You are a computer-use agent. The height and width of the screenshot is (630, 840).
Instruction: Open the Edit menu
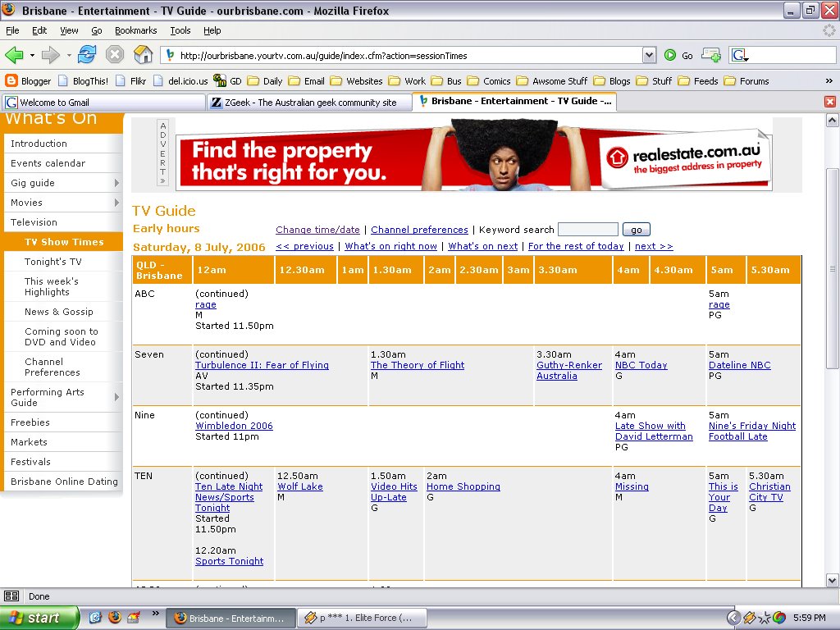39,30
